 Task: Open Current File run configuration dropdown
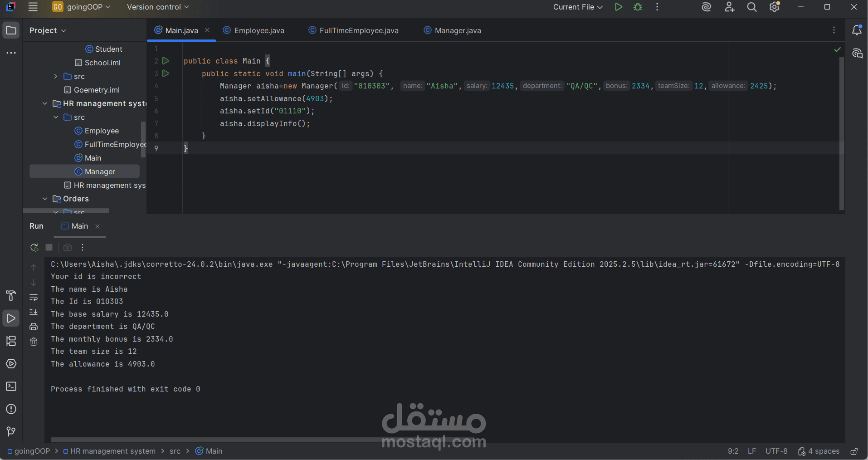pyautogui.click(x=578, y=7)
